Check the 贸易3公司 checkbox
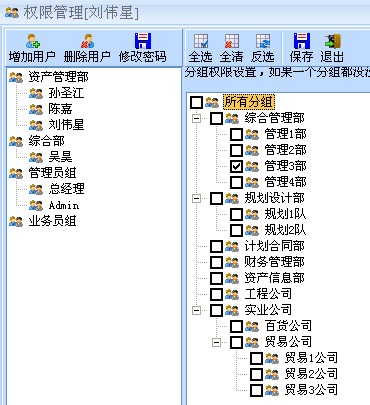The height and width of the screenshot is (405, 370). pos(256,390)
